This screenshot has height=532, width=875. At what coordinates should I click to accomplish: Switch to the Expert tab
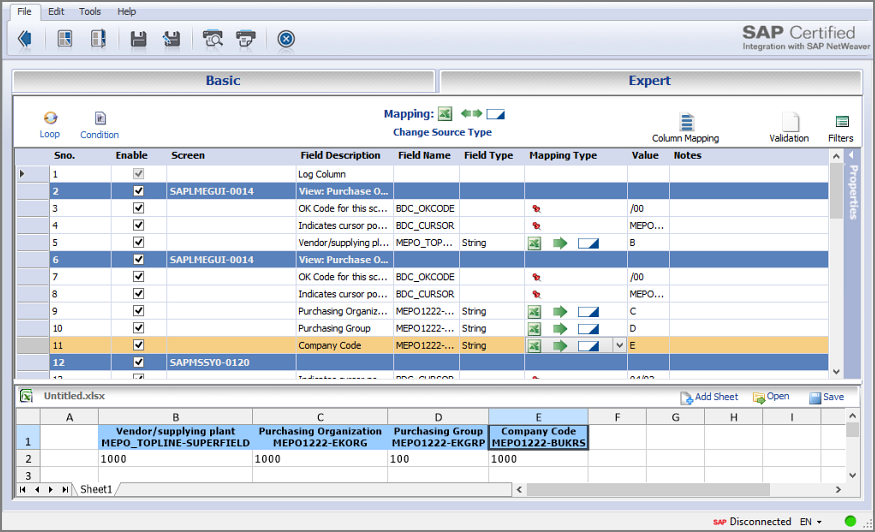650,81
